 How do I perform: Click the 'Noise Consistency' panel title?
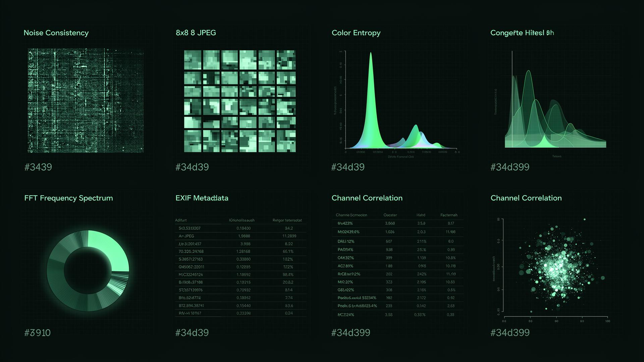[56, 33]
